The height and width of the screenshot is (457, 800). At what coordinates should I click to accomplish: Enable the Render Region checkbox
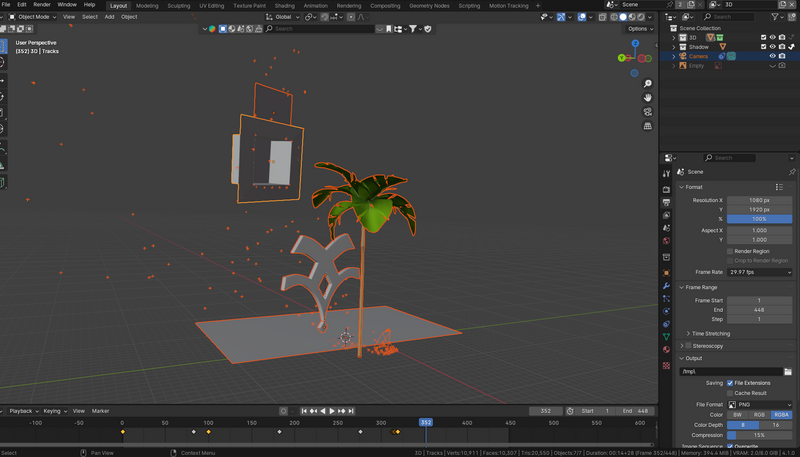(x=730, y=251)
